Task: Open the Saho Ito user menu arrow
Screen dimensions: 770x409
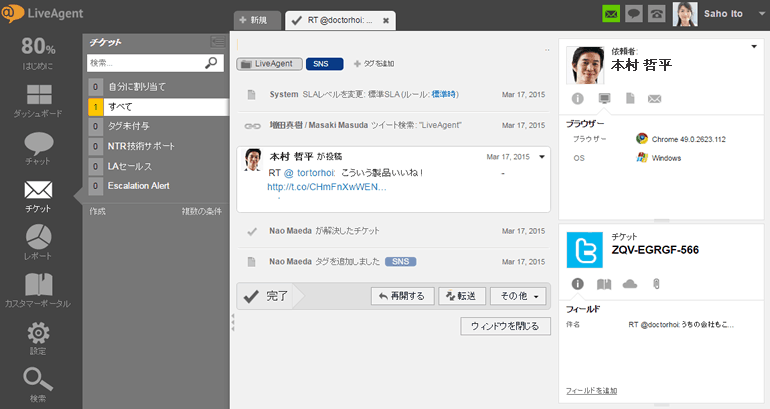Action: click(x=762, y=14)
